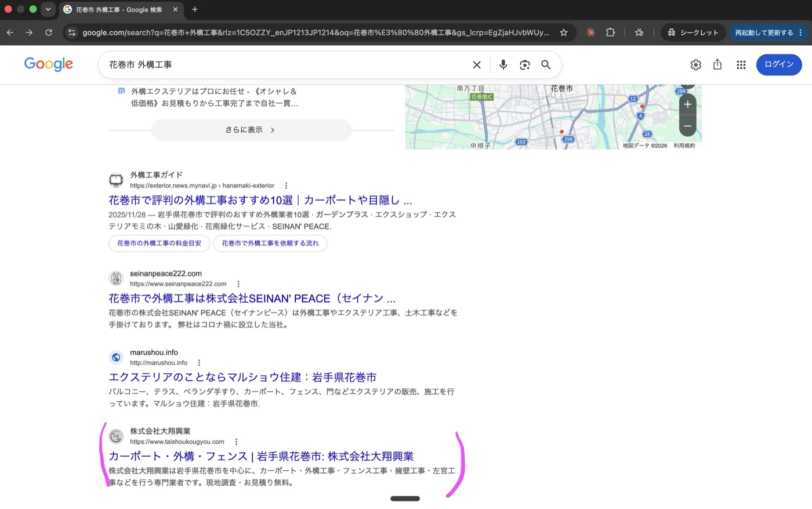Screen dimensions: 812x509
Task: Open the tab search dropdown arrow
Action: pyautogui.click(x=48, y=9)
